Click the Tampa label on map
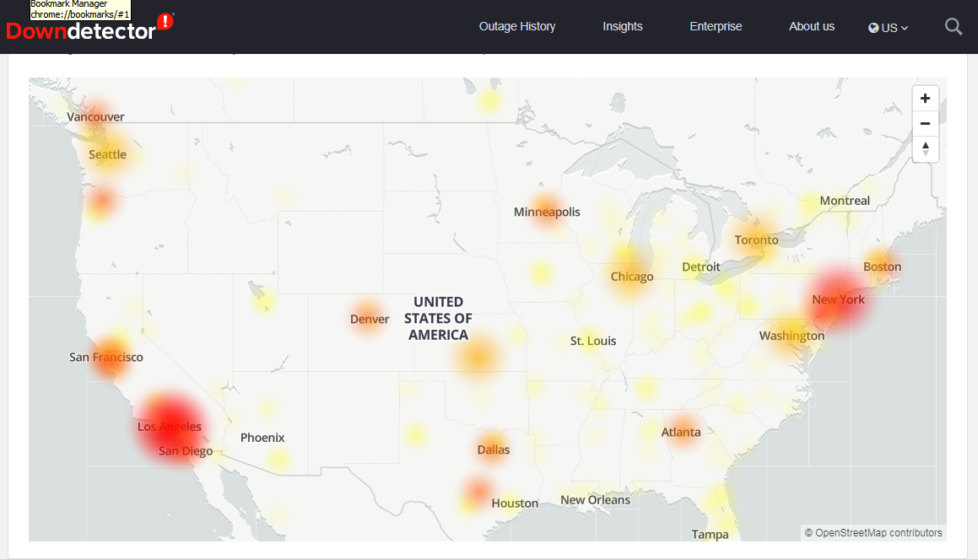This screenshot has height=560, width=978. point(710,535)
